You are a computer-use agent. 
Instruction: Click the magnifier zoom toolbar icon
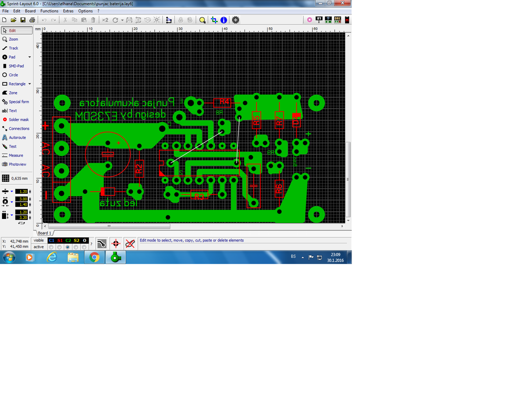[x=202, y=20]
